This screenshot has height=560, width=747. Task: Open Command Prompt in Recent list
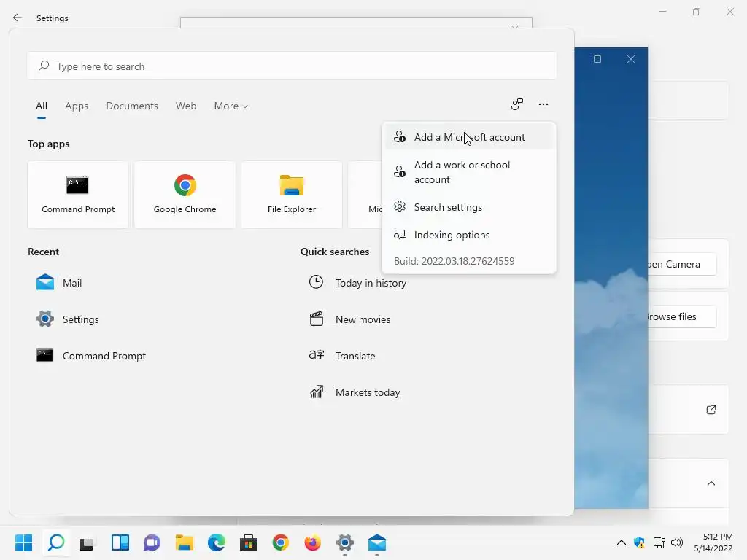tap(91, 356)
